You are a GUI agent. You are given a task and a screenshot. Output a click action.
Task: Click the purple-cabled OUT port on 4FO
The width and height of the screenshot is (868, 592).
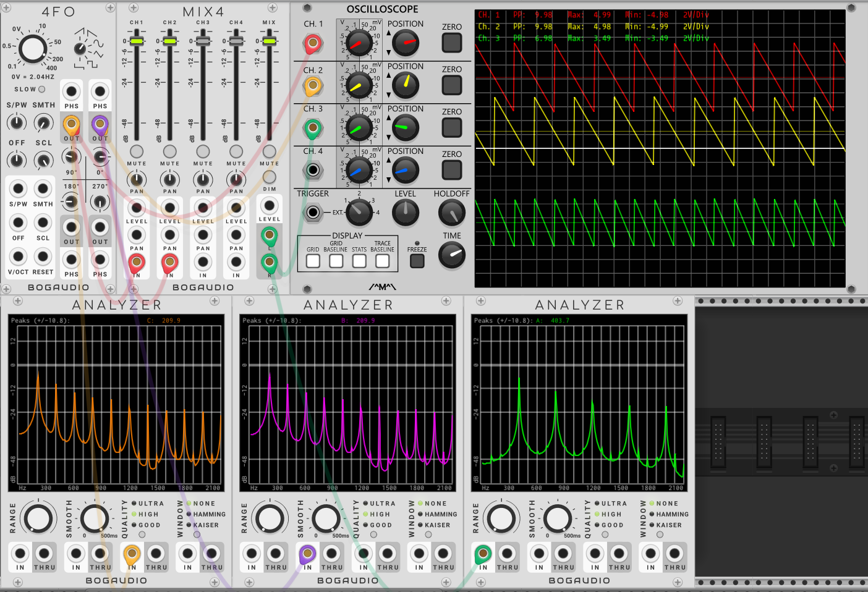click(x=100, y=125)
